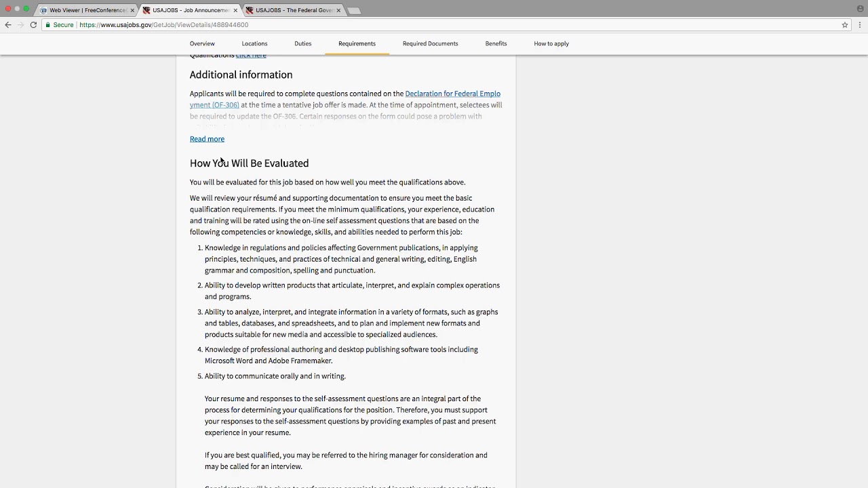This screenshot has width=868, height=488.
Task: Click item 'Ability to analyze, interpret, and integrate'
Action: click(351, 323)
